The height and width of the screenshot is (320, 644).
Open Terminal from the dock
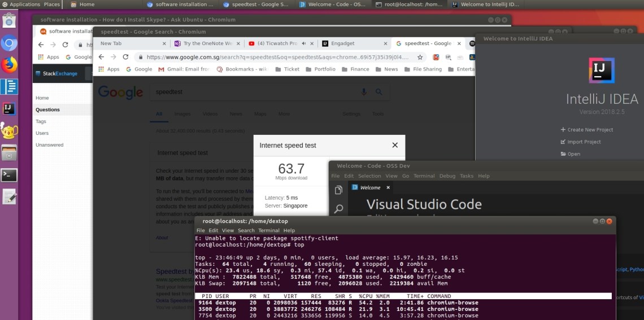pos(9,175)
